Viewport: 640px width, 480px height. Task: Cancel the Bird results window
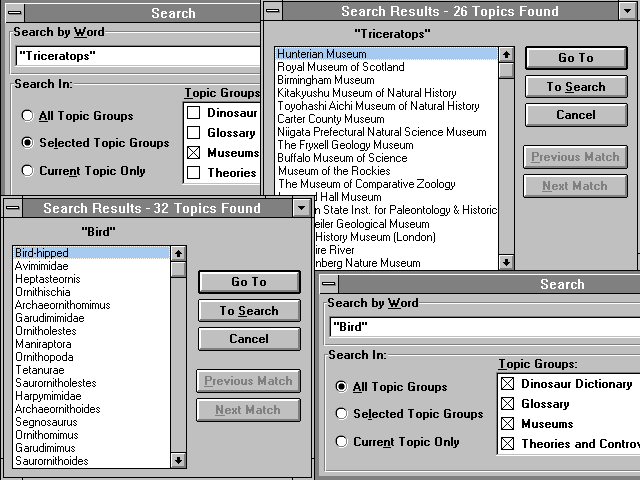click(x=249, y=339)
